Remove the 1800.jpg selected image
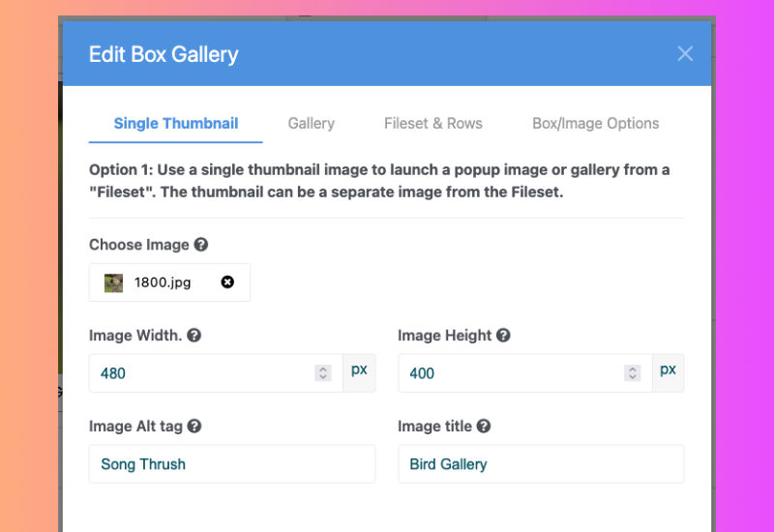 pyautogui.click(x=227, y=281)
